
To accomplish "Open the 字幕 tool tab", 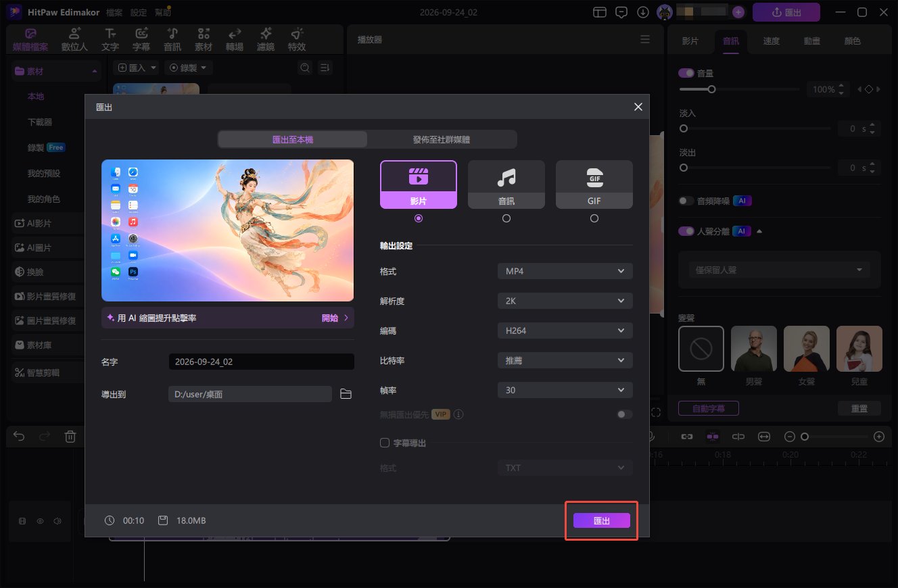I will (141, 40).
